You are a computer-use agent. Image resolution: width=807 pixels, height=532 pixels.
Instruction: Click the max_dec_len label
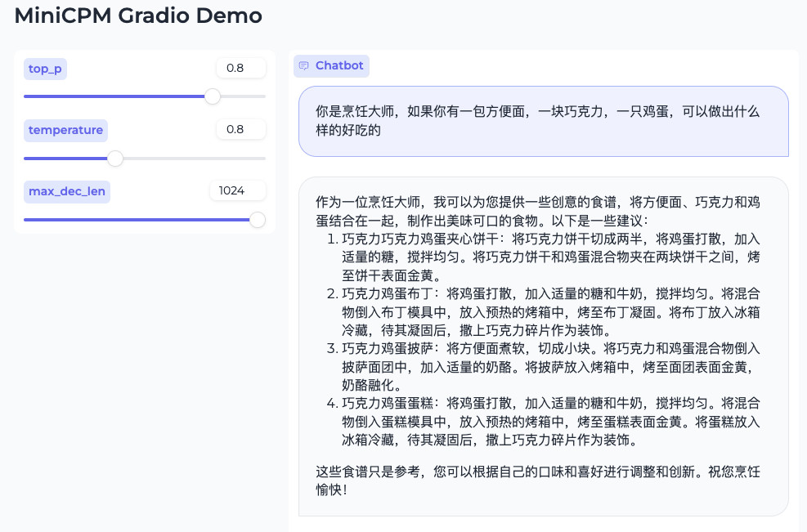[67, 191]
